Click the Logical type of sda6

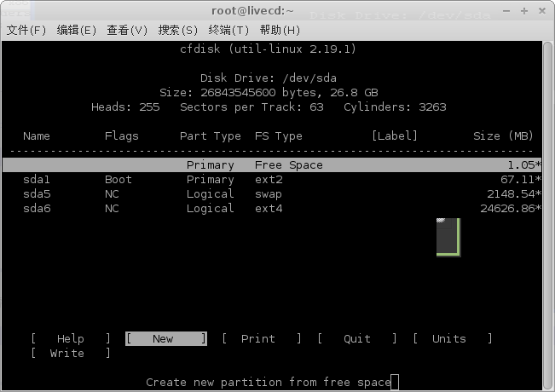pyautogui.click(x=211, y=209)
